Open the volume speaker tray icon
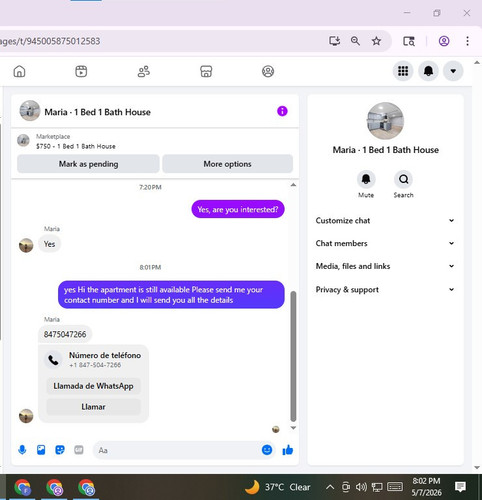This screenshot has height=500, width=482. point(361,487)
